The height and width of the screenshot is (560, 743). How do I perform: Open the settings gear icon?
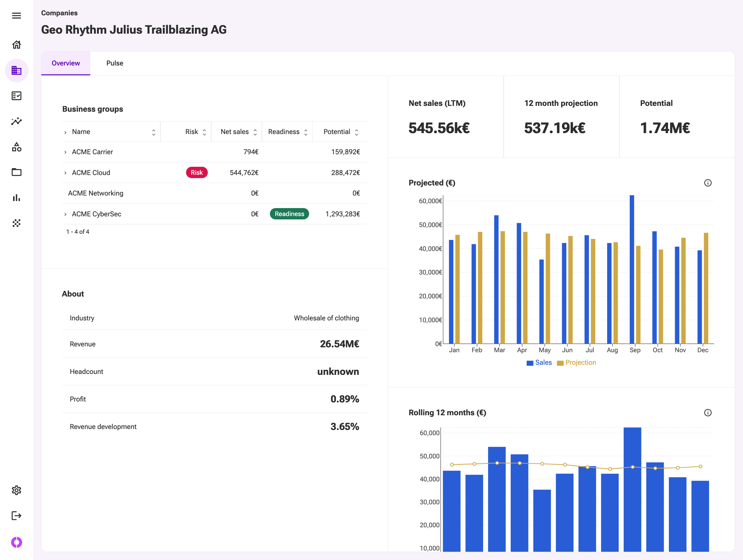pyautogui.click(x=17, y=490)
